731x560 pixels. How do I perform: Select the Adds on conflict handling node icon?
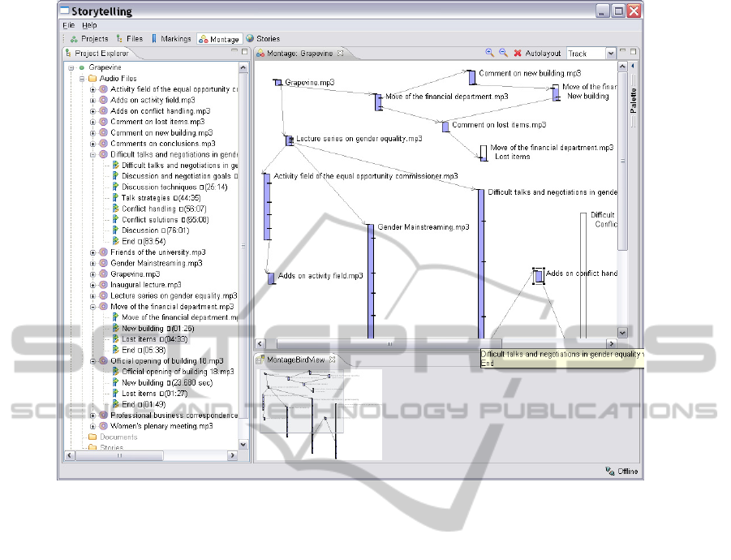point(538,276)
